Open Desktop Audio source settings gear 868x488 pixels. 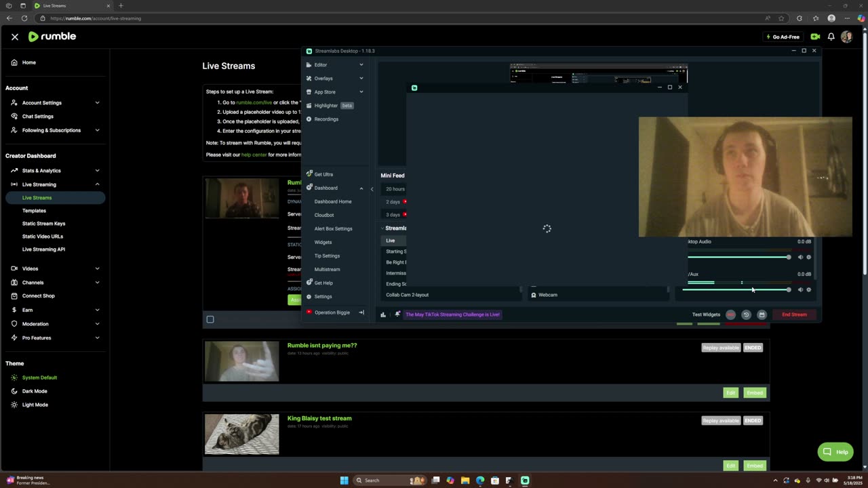pyautogui.click(x=808, y=257)
